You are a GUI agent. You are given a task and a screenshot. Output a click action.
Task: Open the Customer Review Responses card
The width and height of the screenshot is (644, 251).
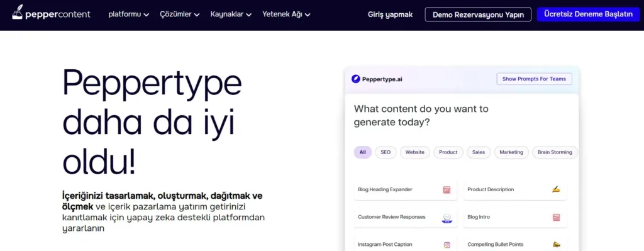click(406, 217)
